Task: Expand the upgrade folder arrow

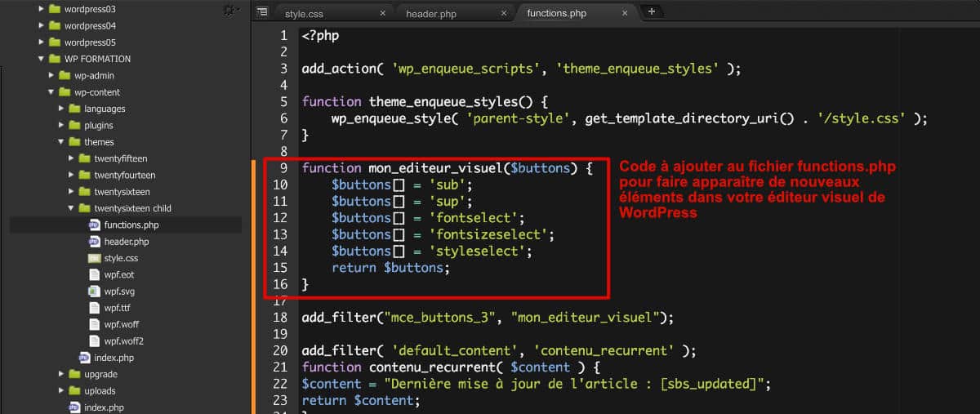Action: tap(61, 374)
